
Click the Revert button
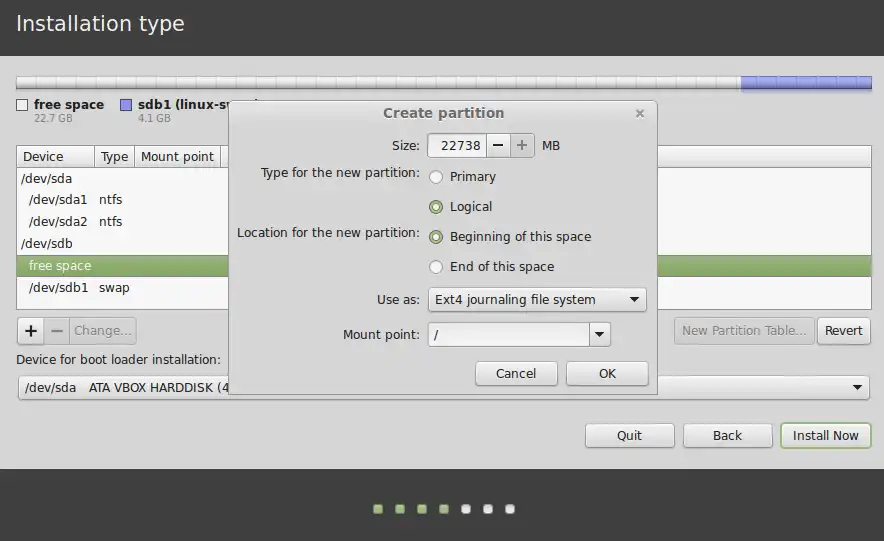(x=843, y=331)
